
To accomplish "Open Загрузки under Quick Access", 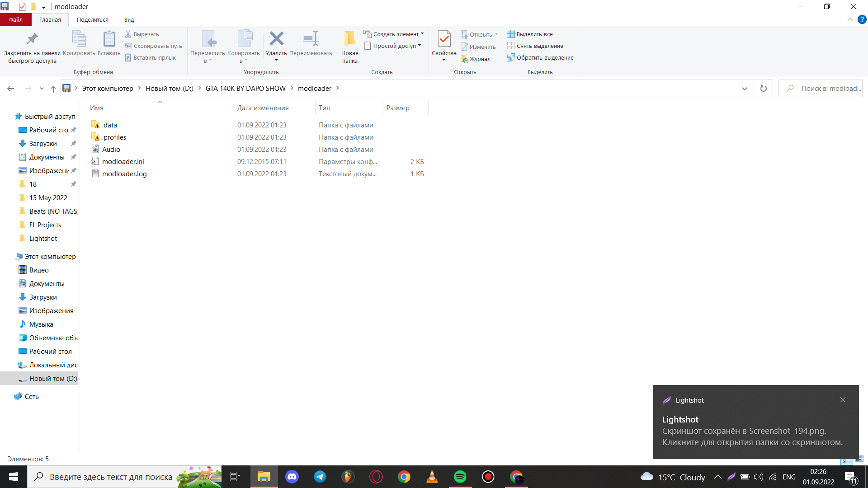I will (43, 143).
